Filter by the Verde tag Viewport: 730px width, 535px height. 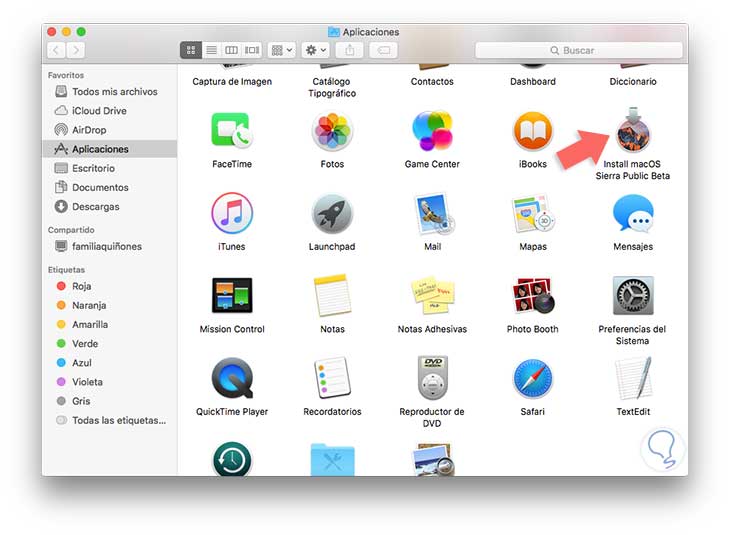109,344
